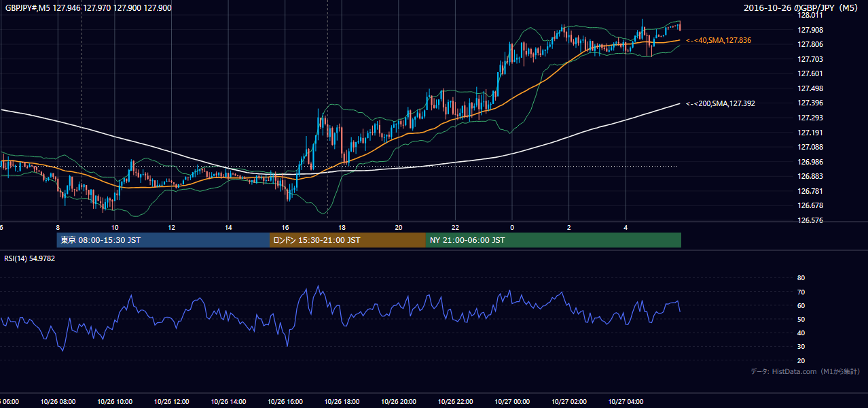Click the 10/26 14:00 date axis label
The height and width of the screenshot is (408, 868).
tap(228, 402)
